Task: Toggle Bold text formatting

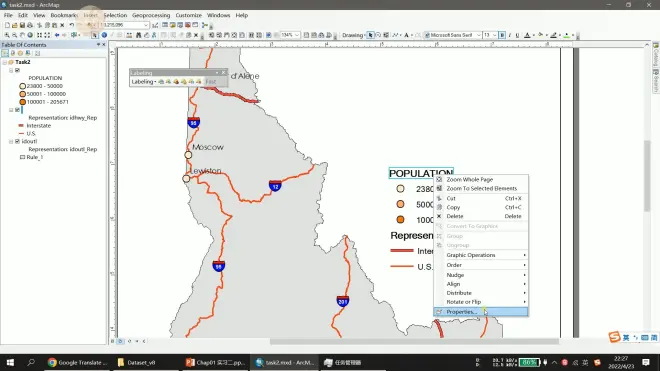Action: point(502,35)
